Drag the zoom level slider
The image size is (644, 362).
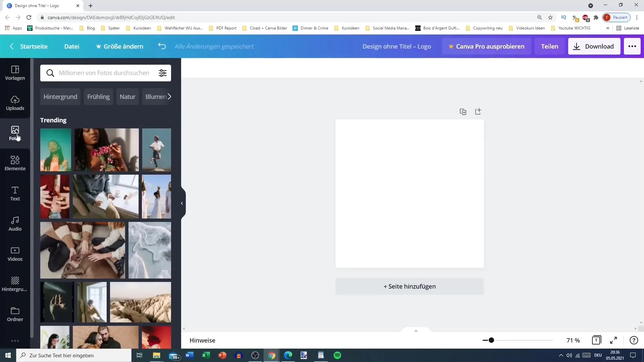(491, 340)
